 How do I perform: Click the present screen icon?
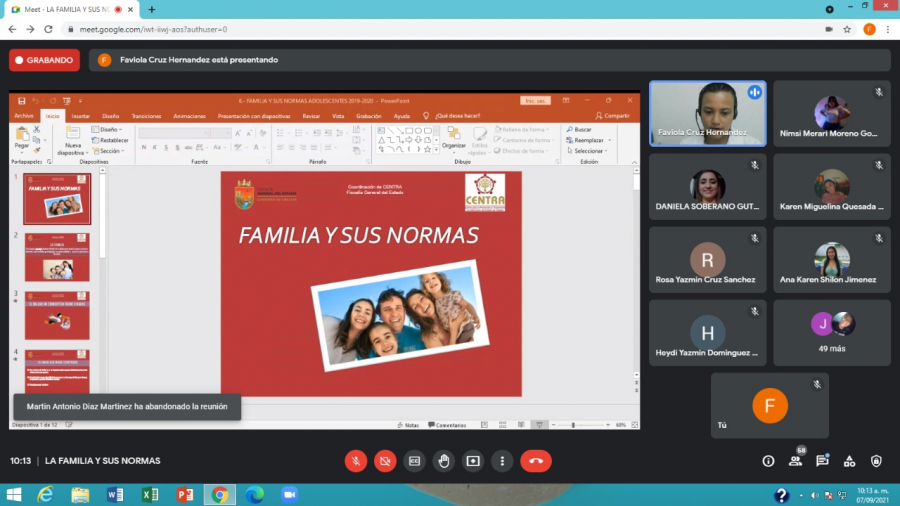click(x=473, y=461)
